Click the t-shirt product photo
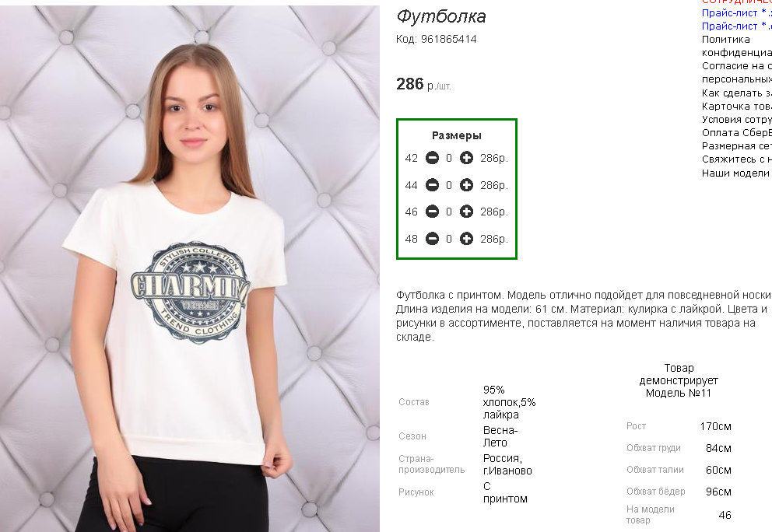Screen dimensions: 772x532 [x=190, y=268]
